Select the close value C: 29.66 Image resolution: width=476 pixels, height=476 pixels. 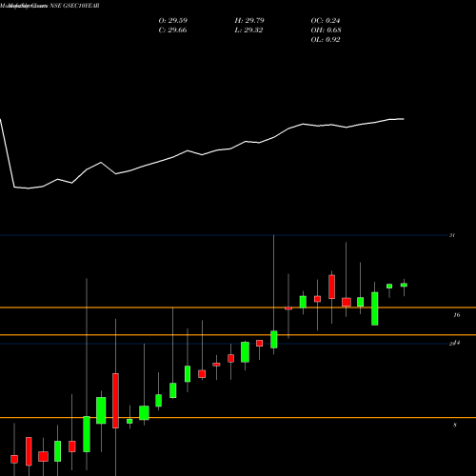pyautogui.click(x=172, y=30)
